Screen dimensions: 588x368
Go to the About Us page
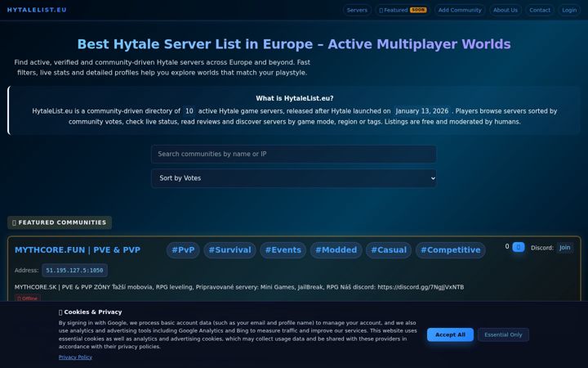coord(506,10)
